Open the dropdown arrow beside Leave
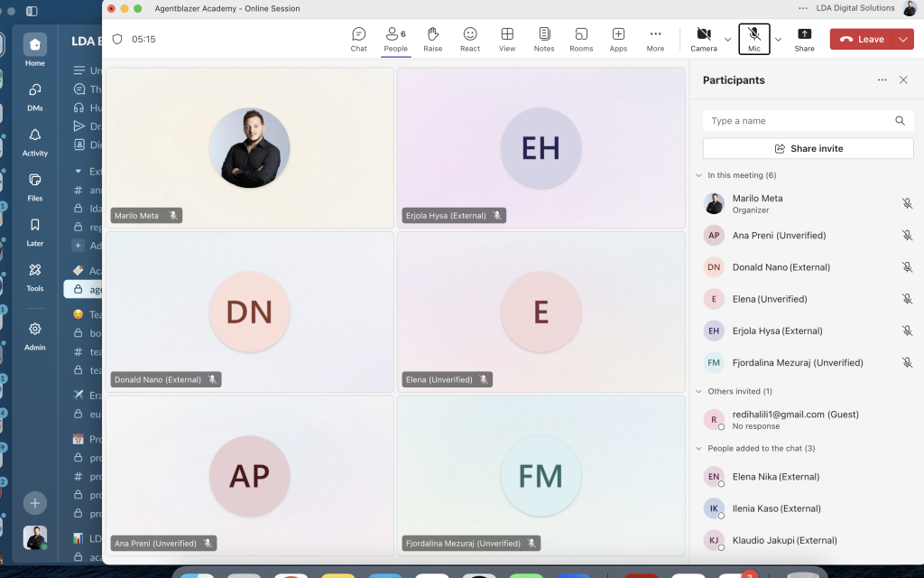 904,39
